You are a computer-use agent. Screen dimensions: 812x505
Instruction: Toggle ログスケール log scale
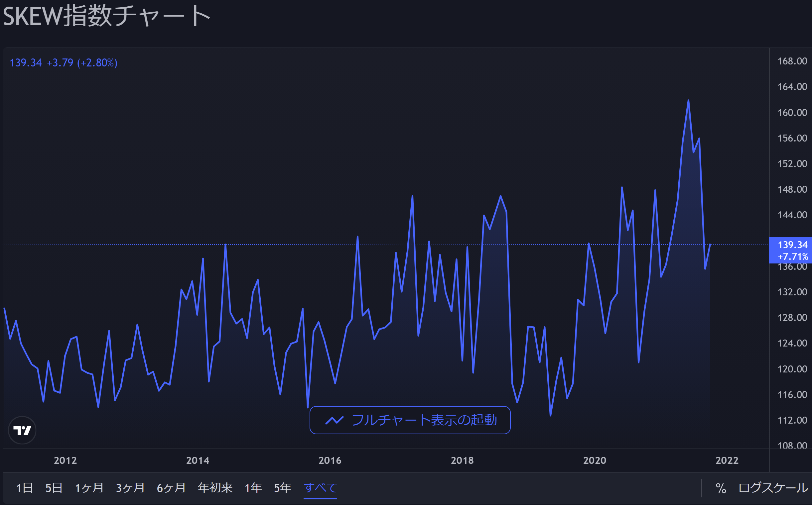(772, 488)
